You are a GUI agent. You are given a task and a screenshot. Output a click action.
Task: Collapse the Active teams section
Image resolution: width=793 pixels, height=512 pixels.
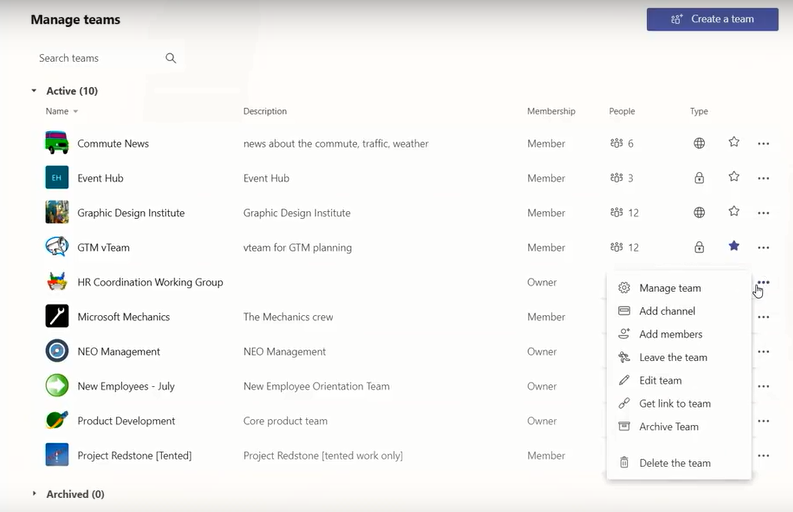[x=34, y=91]
